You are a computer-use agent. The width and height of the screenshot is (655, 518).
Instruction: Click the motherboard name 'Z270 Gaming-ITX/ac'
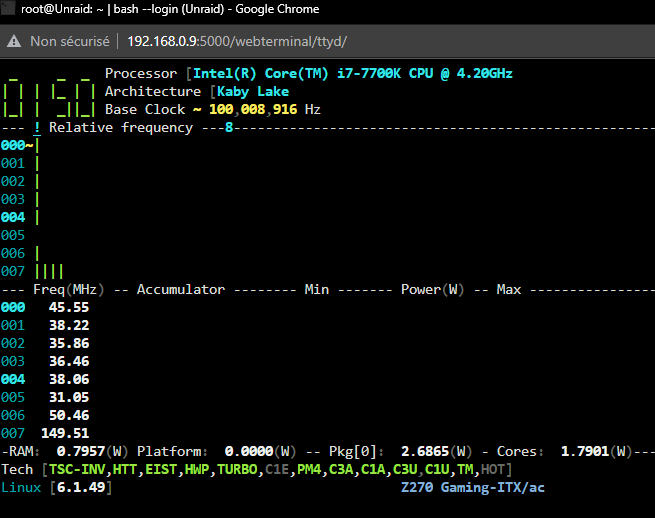click(473, 488)
